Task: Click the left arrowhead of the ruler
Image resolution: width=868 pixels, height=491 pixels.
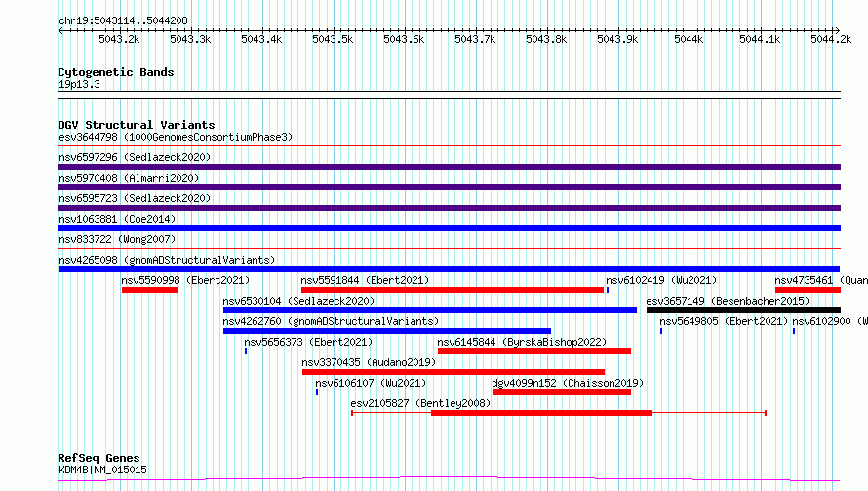Action: coord(60,30)
